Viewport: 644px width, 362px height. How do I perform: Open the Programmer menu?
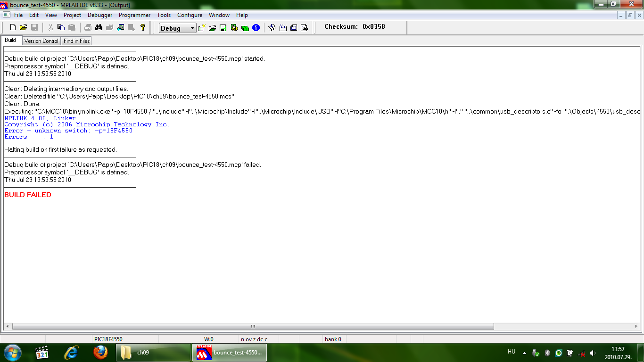[135, 15]
